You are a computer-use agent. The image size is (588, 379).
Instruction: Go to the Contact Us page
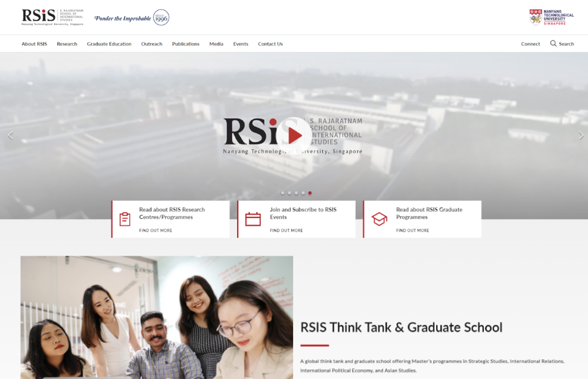coord(270,44)
